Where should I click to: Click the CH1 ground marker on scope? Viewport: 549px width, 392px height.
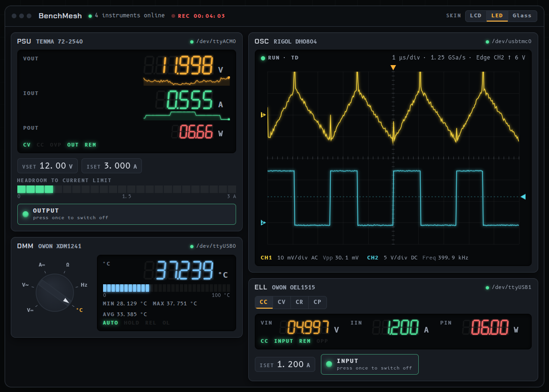coord(263,115)
